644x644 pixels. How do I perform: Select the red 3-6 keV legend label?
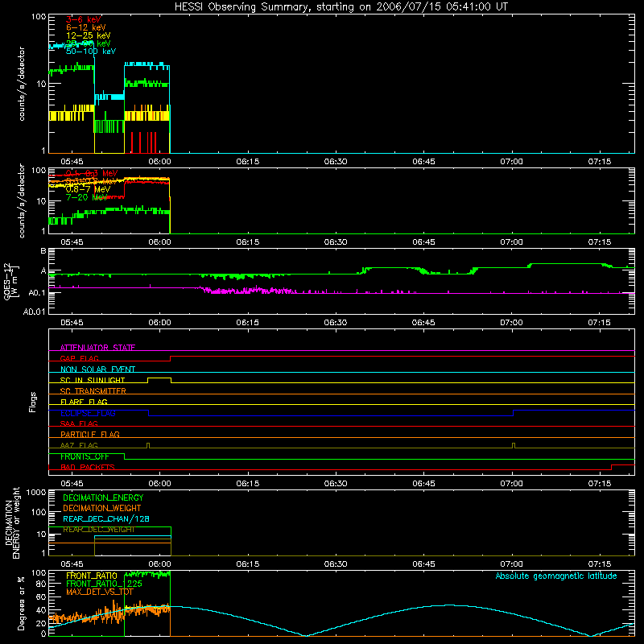coord(84,19)
